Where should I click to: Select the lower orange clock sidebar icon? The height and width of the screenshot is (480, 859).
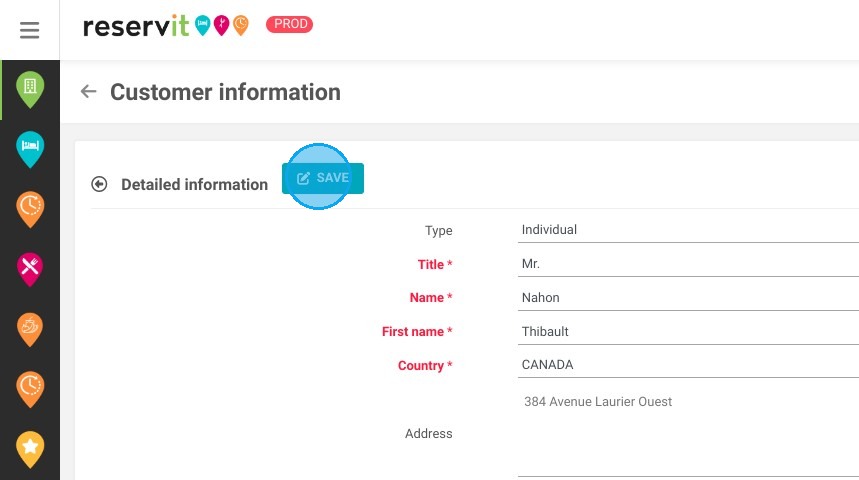coord(30,389)
